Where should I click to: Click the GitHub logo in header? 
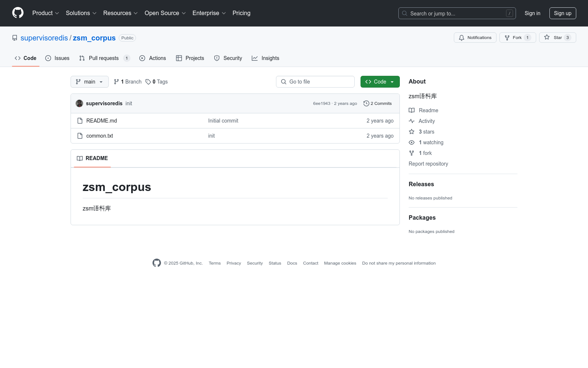18,13
